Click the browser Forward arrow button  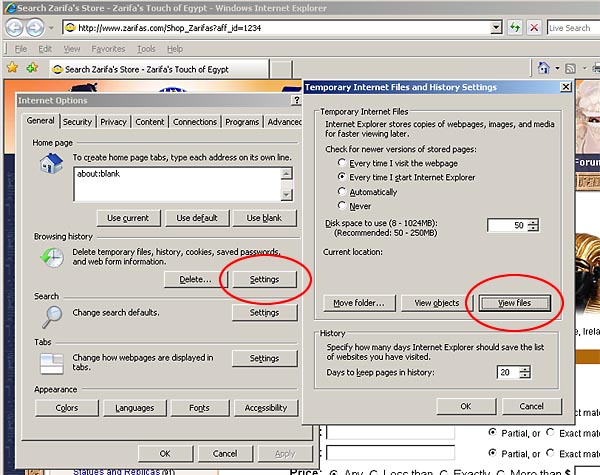click(x=35, y=28)
